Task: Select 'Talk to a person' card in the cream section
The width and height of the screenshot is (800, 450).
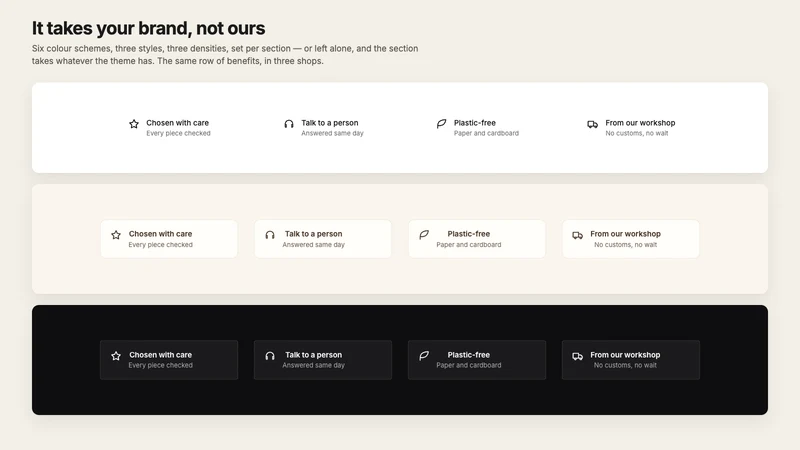Action: coord(323,239)
